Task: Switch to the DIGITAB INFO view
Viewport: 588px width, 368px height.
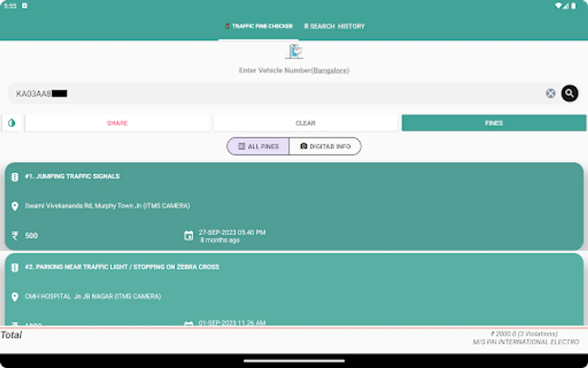Action: pos(325,146)
